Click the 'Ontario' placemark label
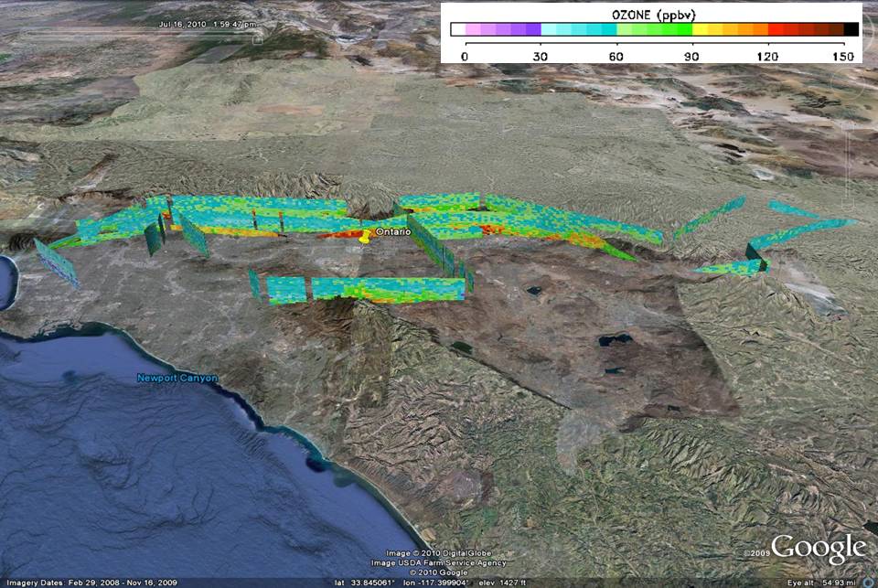The width and height of the screenshot is (878, 588). tap(393, 232)
